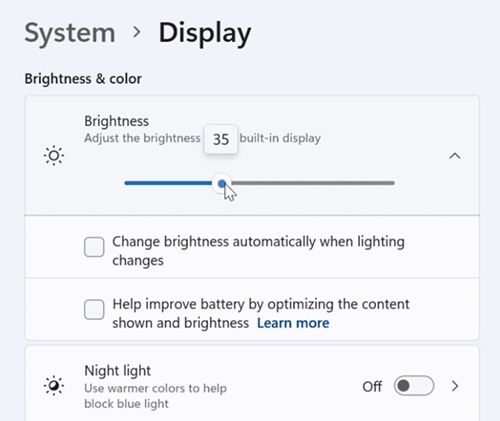
Task: Enable change brightness automatically checkbox
Action: click(x=94, y=247)
